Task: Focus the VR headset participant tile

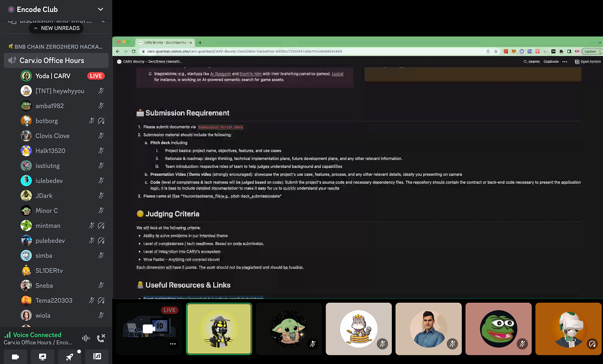Action: coord(568,329)
